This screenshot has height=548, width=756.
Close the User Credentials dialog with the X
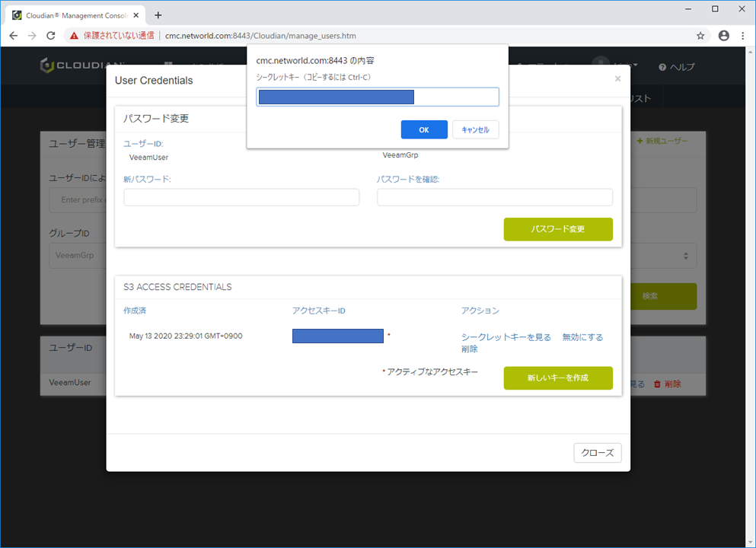617,78
